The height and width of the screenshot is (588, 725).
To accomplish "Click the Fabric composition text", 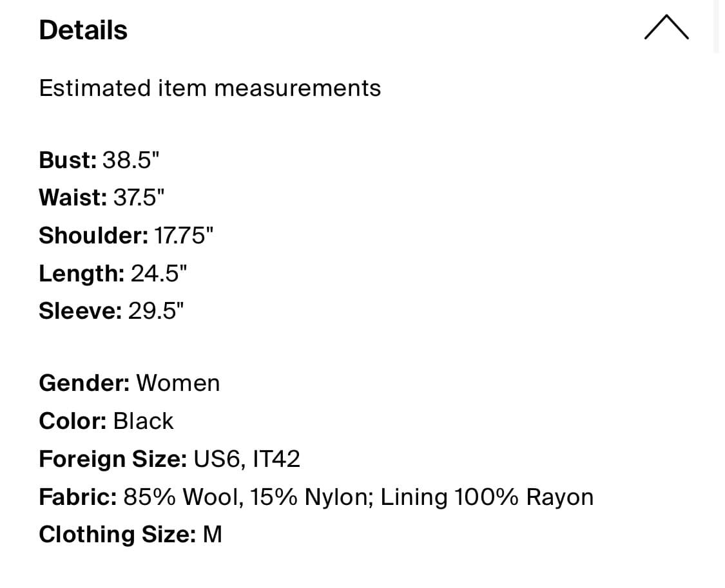I will pos(356,497).
